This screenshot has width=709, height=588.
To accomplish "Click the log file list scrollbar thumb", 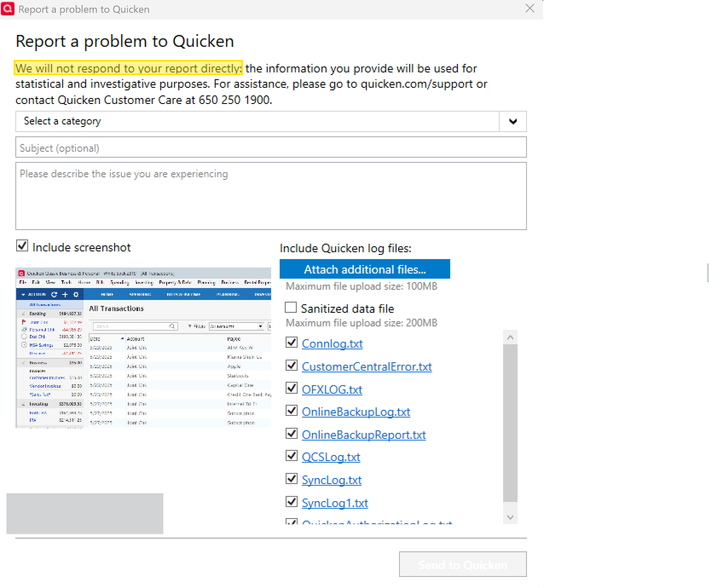I will [510, 423].
